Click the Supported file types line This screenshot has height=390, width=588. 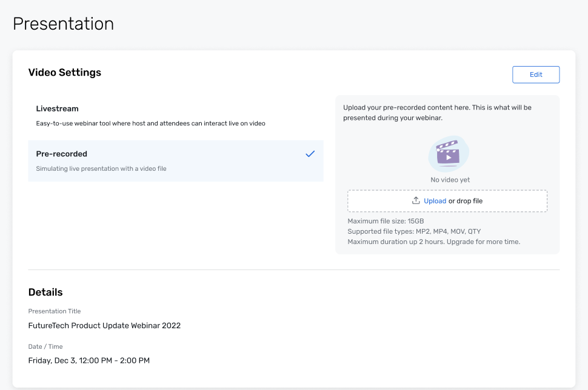414,231
